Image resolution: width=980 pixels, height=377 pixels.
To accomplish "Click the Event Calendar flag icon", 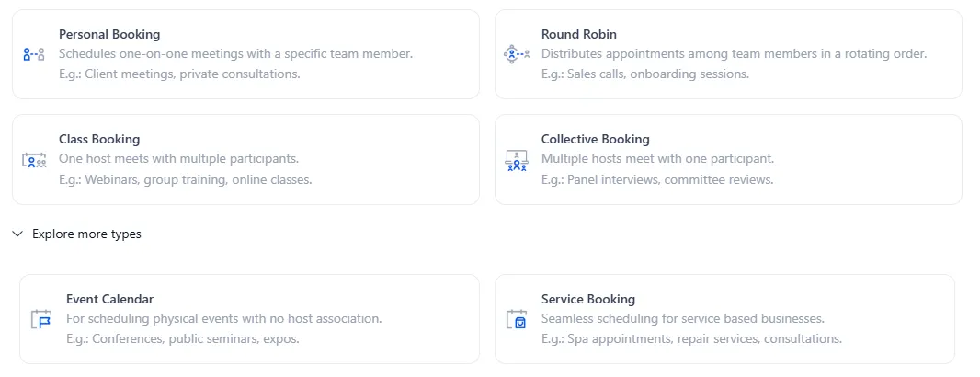I will point(40,319).
